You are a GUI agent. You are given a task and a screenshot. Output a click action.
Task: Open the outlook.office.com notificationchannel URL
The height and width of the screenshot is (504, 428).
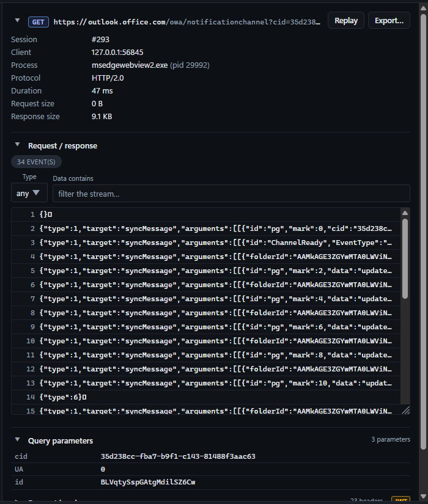(x=186, y=22)
